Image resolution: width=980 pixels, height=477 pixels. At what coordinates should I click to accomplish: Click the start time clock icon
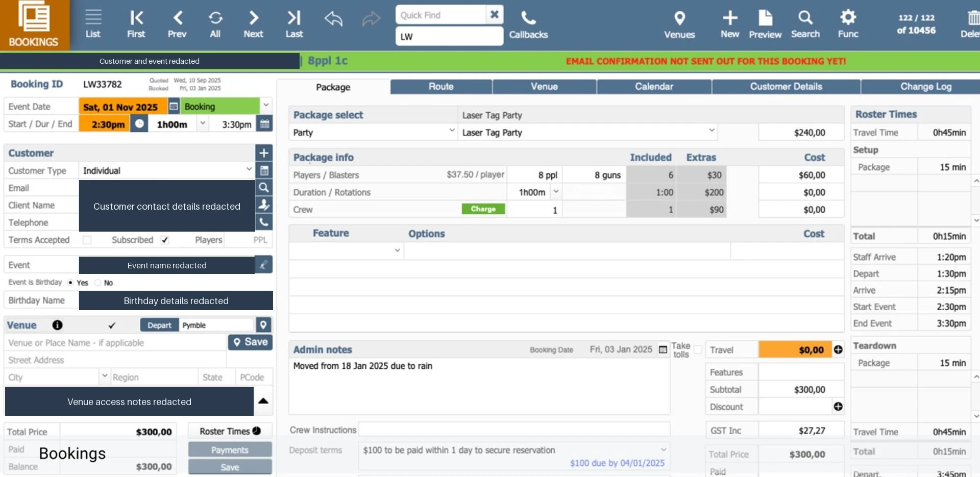coord(139,123)
